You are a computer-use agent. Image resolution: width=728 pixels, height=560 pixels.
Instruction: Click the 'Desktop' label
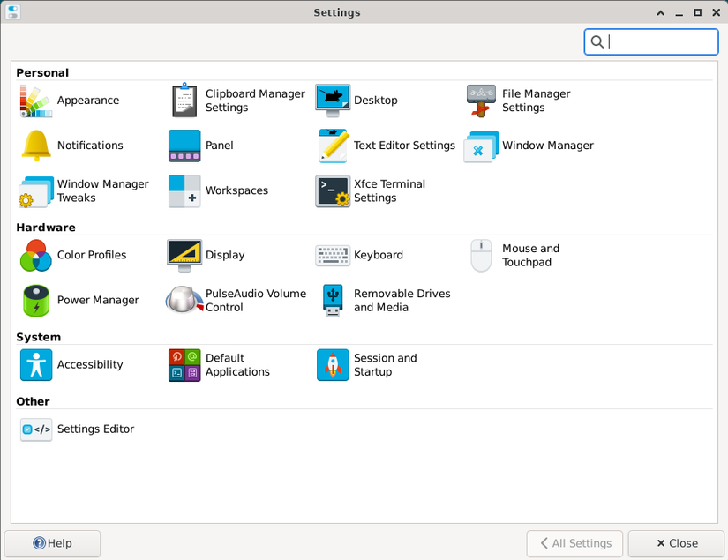pos(376,101)
